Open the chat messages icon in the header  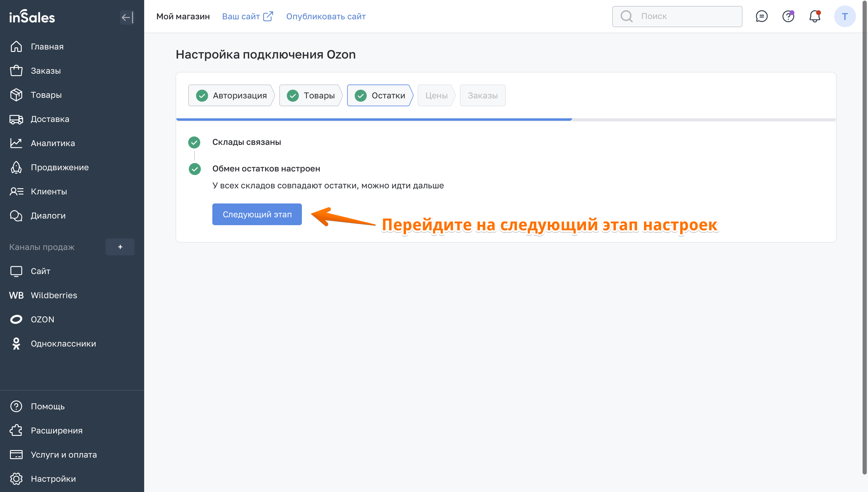[x=761, y=16]
